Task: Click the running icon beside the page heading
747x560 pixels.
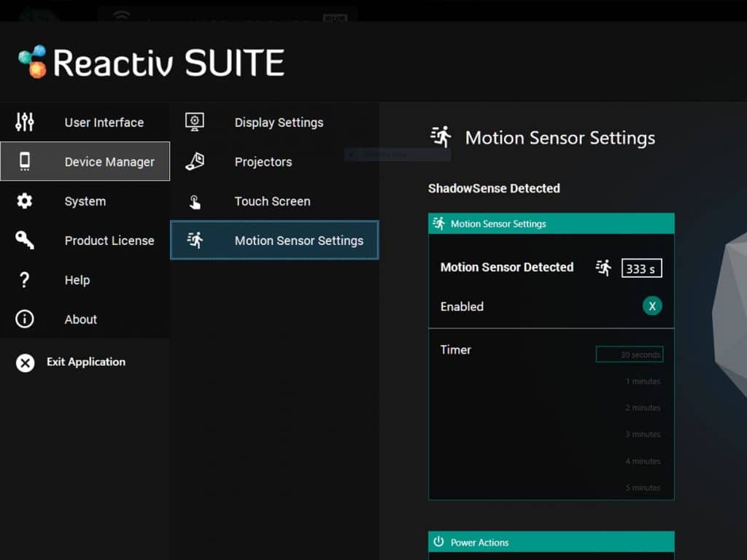Action: (441, 136)
